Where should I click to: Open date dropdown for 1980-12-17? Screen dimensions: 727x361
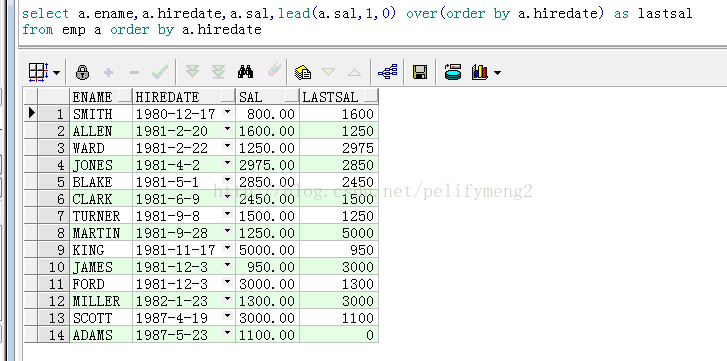227,112
